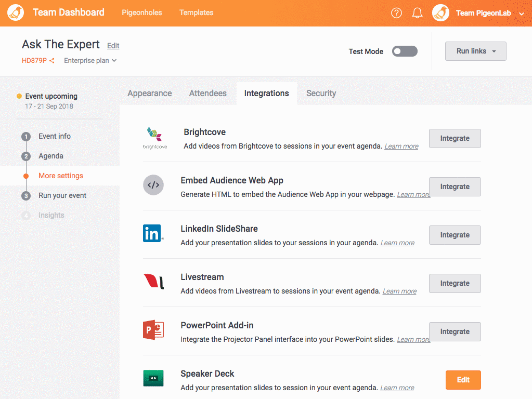Click the Event upcoming status label
The width and height of the screenshot is (532, 399).
[51, 96]
